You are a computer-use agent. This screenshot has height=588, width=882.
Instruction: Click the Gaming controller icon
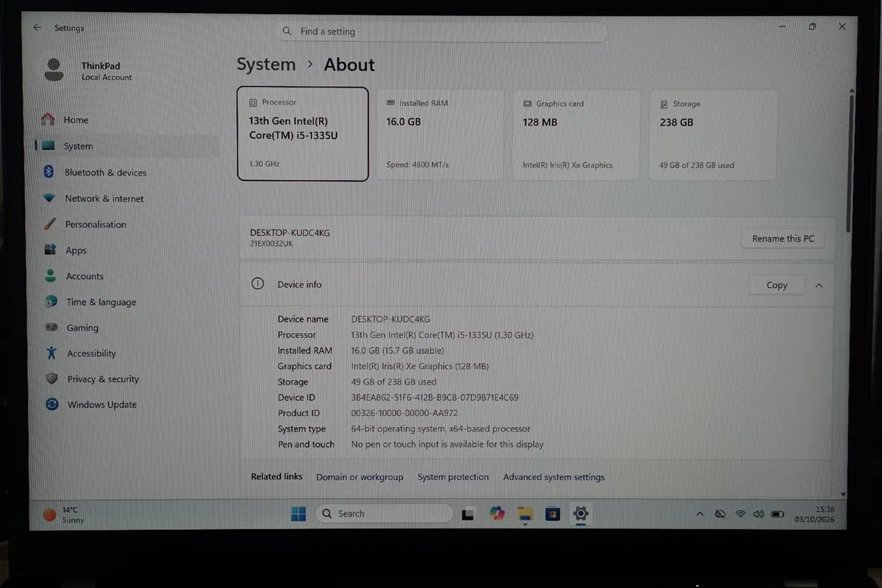(x=51, y=327)
